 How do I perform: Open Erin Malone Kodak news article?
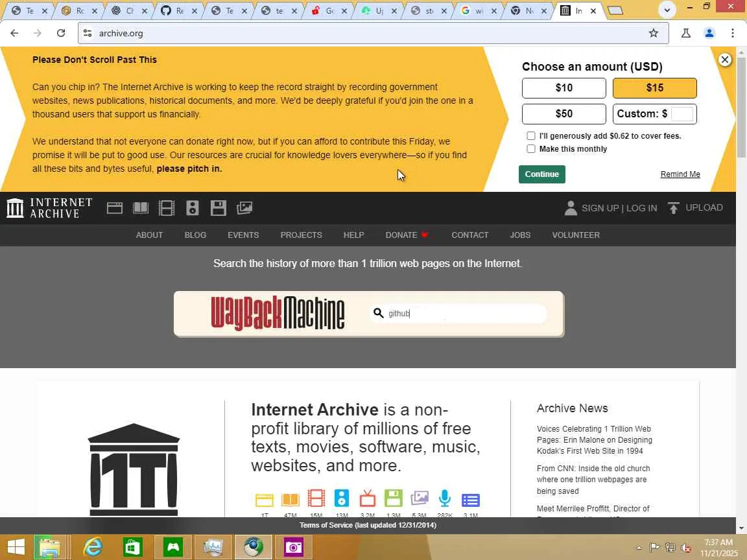pyautogui.click(x=594, y=440)
